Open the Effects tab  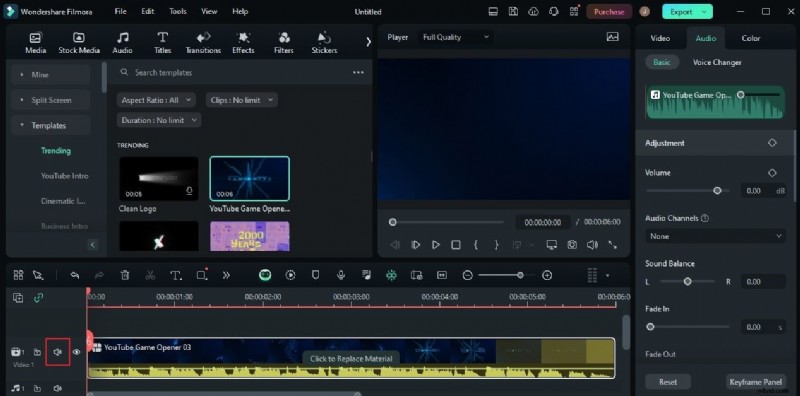[243, 43]
